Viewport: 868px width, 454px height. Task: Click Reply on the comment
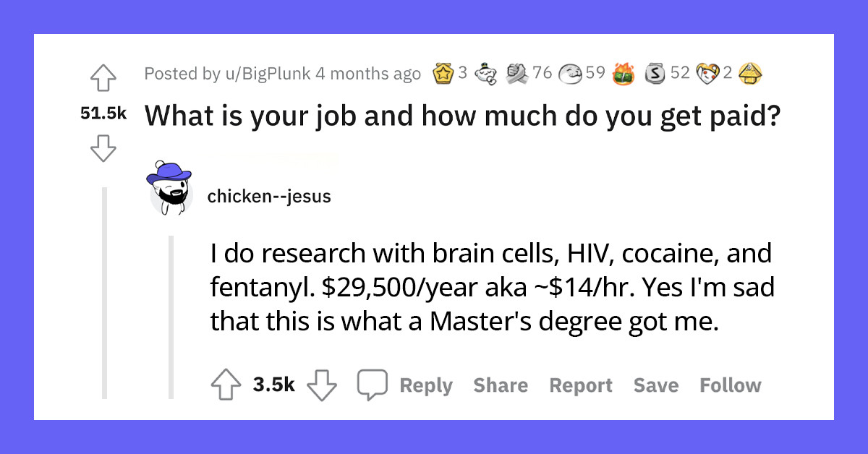click(426, 385)
